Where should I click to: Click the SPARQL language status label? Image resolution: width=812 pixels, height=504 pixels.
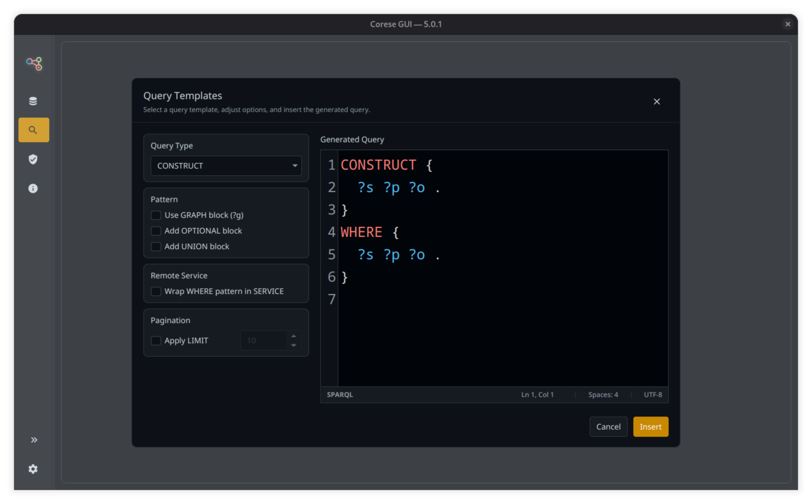tap(340, 395)
